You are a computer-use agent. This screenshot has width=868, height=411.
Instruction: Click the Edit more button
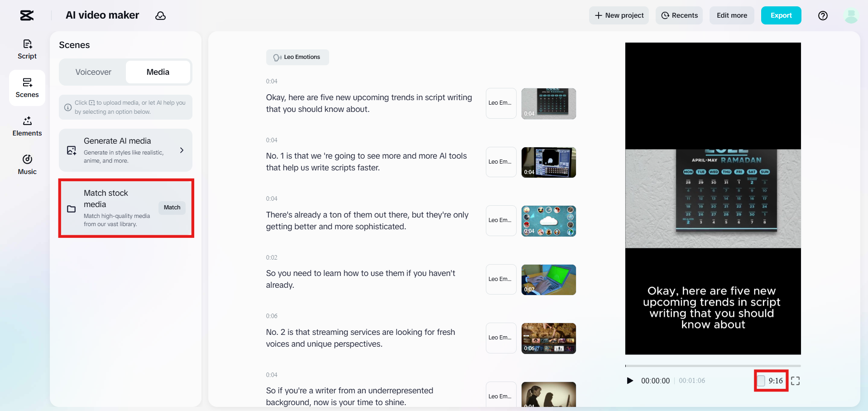pyautogui.click(x=732, y=15)
